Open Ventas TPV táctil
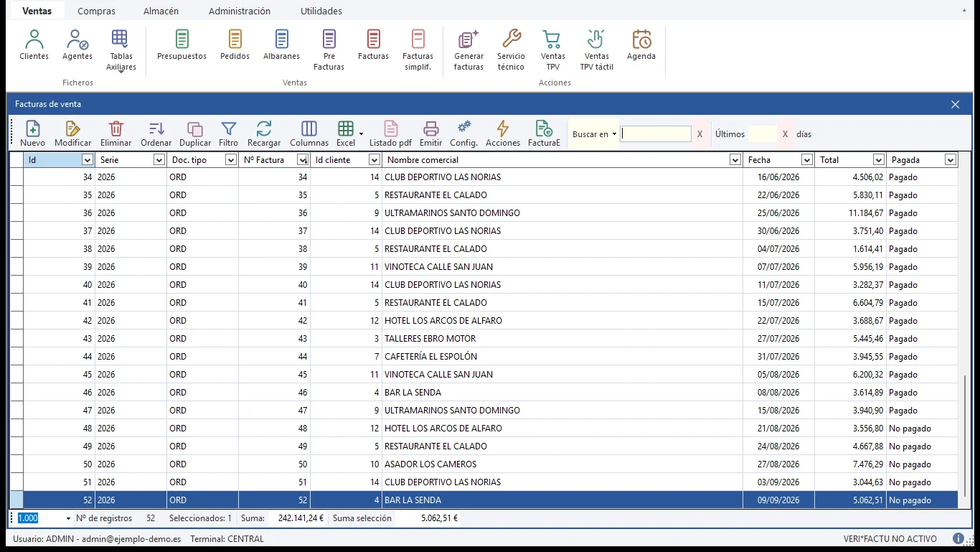 (596, 50)
